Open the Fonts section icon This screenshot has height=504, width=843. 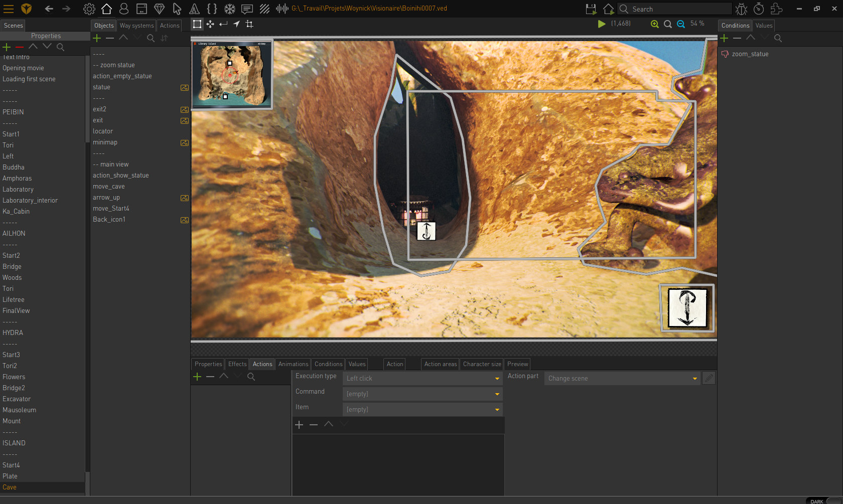(x=194, y=9)
